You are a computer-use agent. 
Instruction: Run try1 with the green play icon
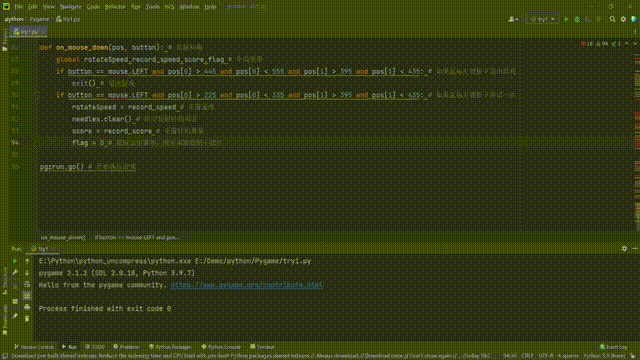point(566,19)
